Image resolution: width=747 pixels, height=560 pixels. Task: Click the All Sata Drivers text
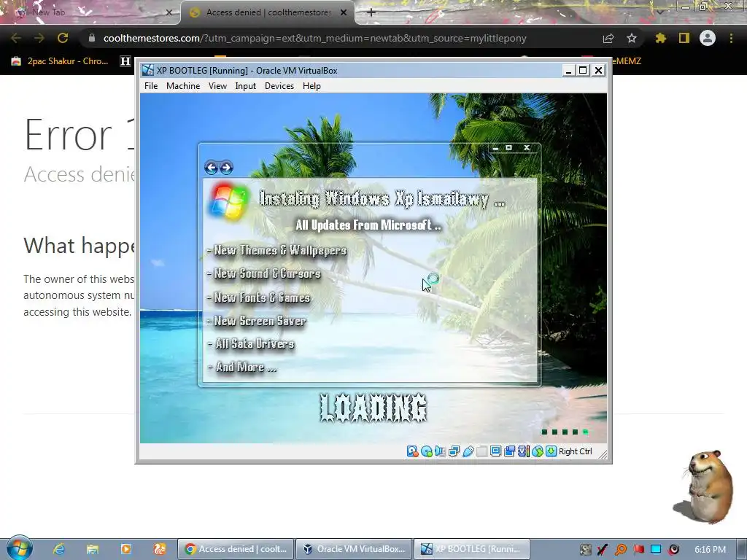251,344
